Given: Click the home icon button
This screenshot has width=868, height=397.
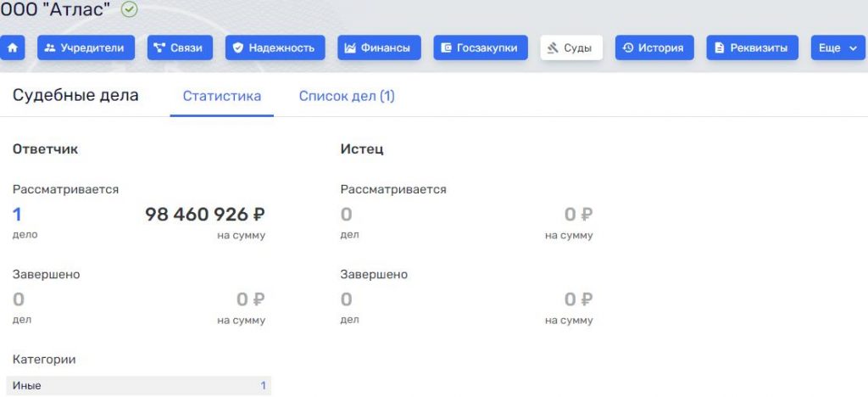Looking at the screenshot, I should point(12,48).
